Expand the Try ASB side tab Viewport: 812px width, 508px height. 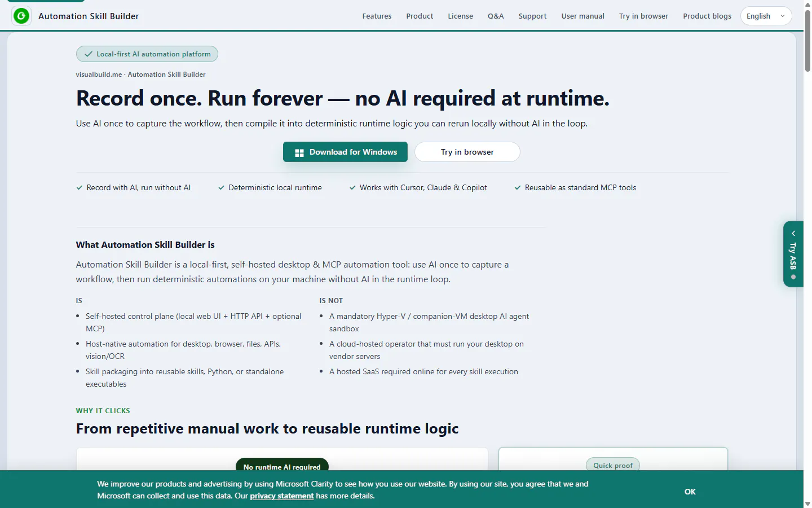pyautogui.click(x=793, y=254)
